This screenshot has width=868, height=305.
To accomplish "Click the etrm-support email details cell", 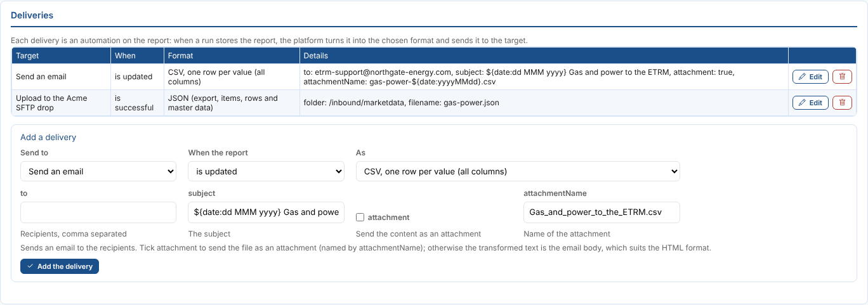I will coord(544,77).
